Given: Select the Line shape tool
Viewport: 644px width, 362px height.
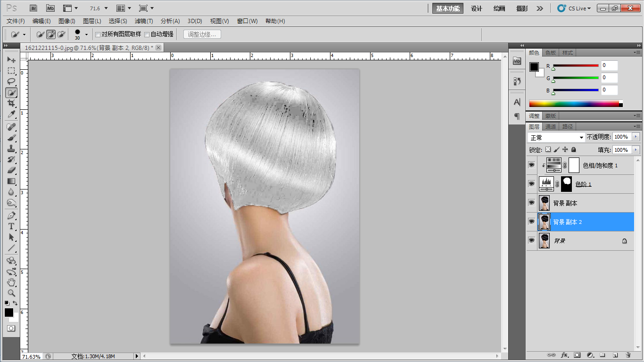Looking at the screenshot, I should (11, 248).
